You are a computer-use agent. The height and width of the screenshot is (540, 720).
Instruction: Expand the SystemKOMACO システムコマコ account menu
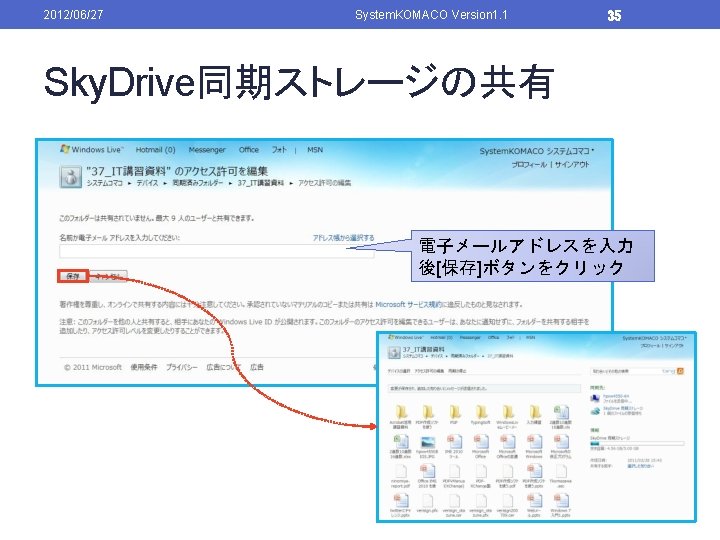pyautogui.click(x=537, y=151)
